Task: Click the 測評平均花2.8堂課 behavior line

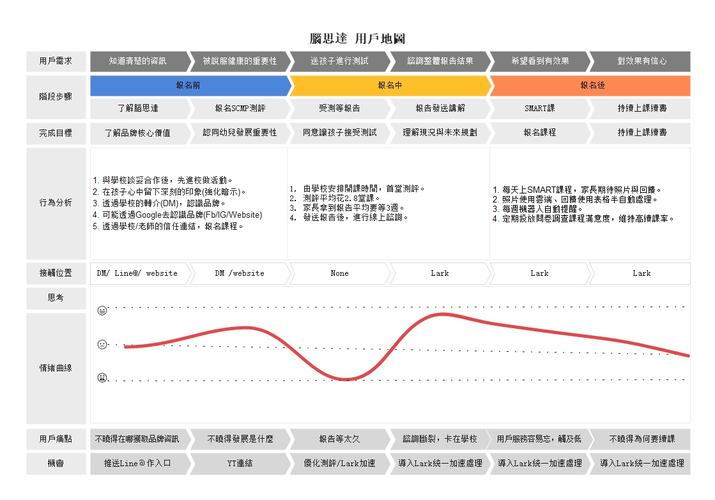Action: [x=335, y=198]
